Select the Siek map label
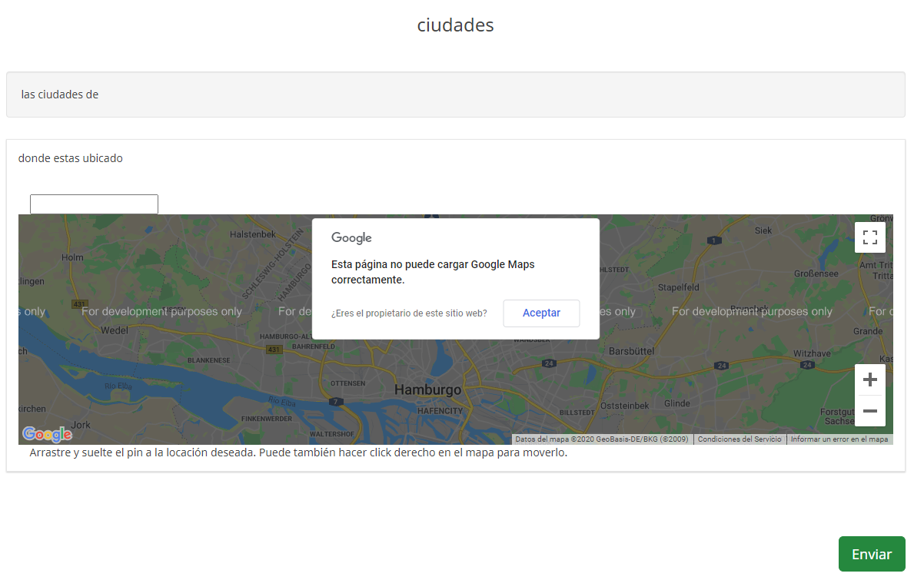This screenshot has width=924, height=580. (x=763, y=230)
